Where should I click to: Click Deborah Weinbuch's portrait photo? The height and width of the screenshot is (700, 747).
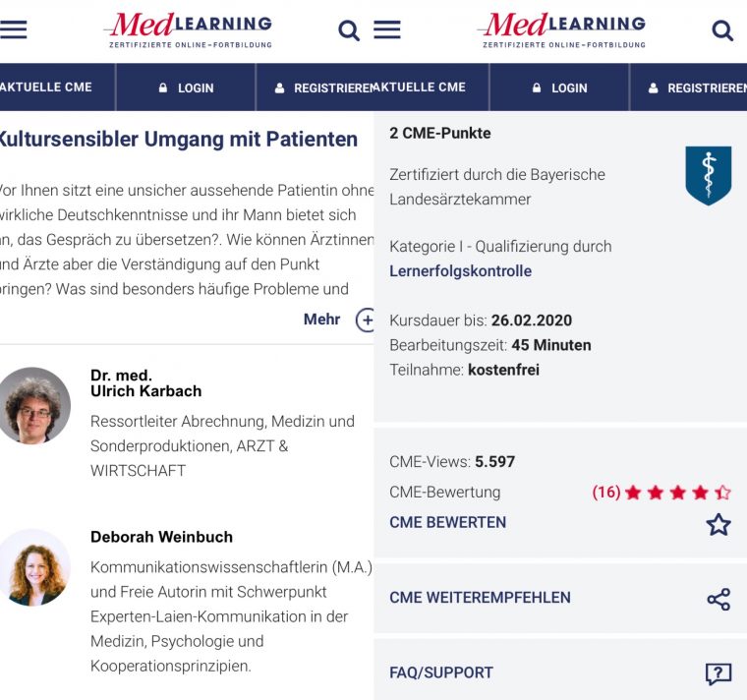35,567
